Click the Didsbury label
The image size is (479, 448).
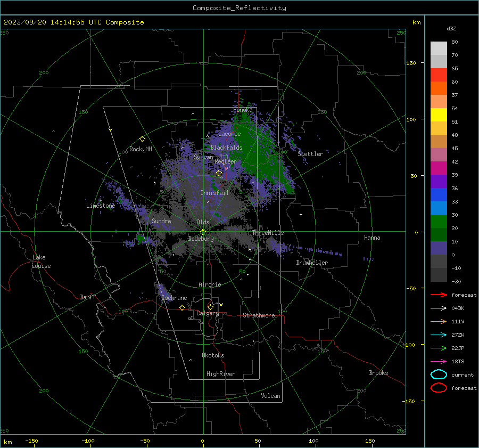point(201,239)
